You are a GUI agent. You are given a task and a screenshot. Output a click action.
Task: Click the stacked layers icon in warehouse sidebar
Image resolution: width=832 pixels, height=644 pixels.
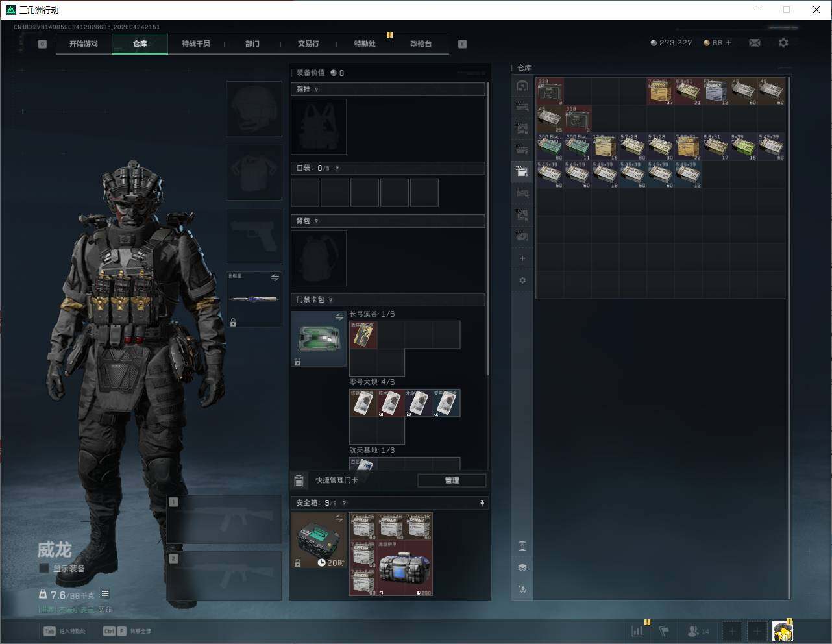coord(522,567)
